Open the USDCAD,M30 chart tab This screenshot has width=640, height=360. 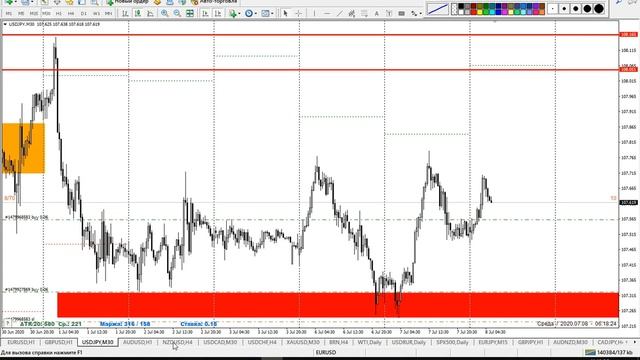pos(220,342)
